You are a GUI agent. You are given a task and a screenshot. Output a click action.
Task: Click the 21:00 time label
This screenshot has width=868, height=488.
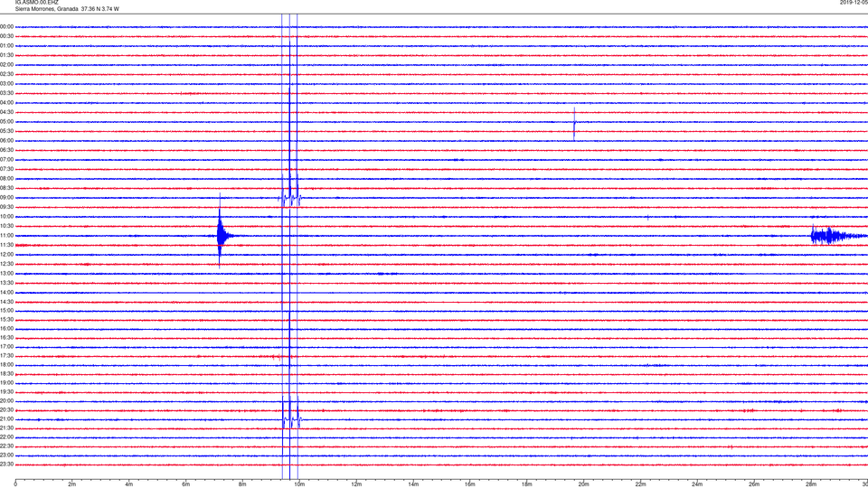[6, 419]
